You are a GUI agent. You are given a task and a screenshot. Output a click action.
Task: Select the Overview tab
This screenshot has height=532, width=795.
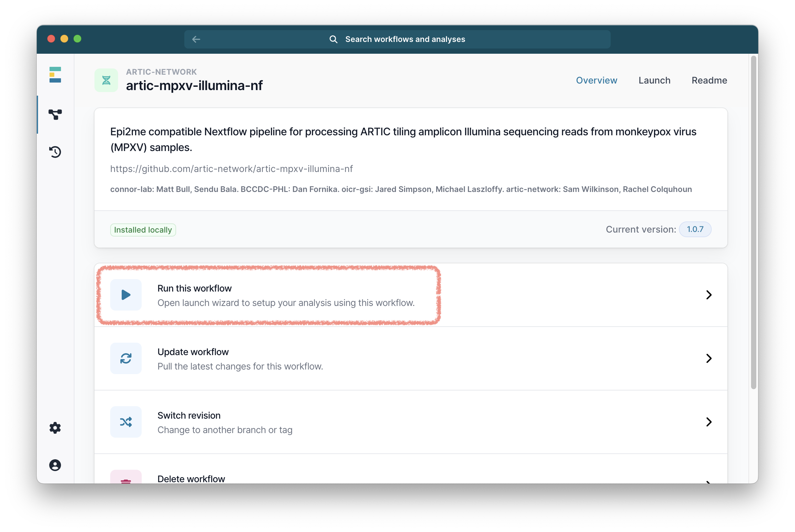tap(596, 80)
